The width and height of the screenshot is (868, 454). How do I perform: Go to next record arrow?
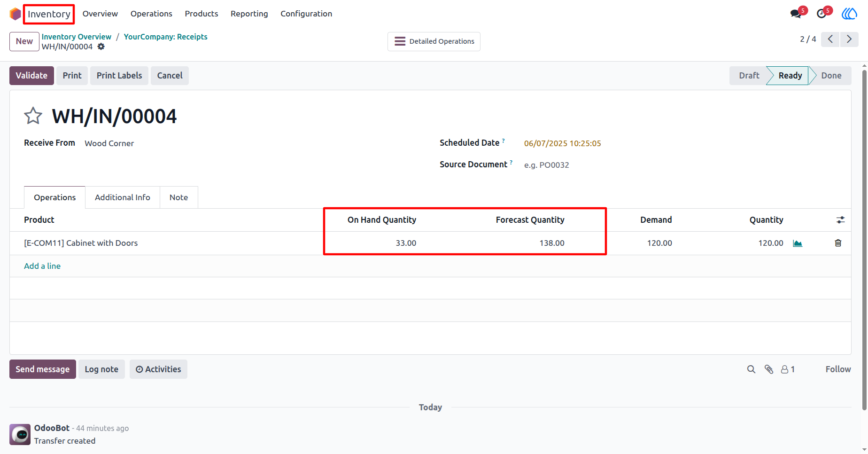849,39
